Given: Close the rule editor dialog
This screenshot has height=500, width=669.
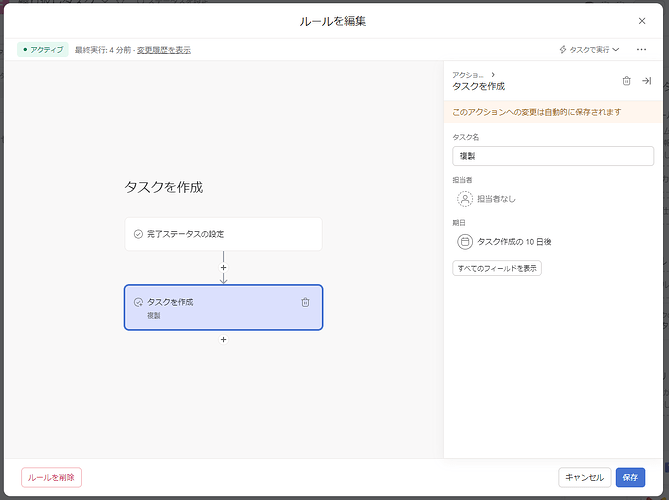Looking at the screenshot, I should coord(642,21).
